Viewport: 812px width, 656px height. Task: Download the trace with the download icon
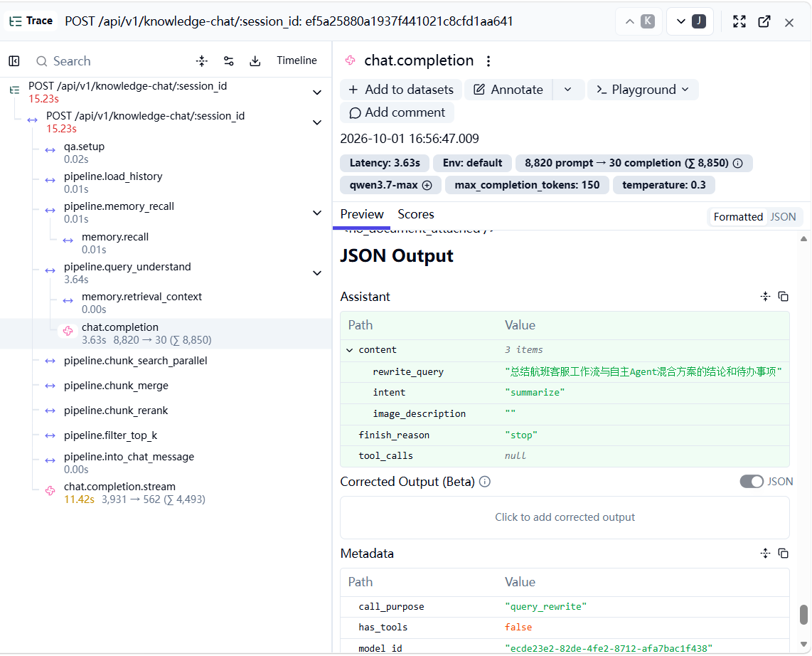255,61
